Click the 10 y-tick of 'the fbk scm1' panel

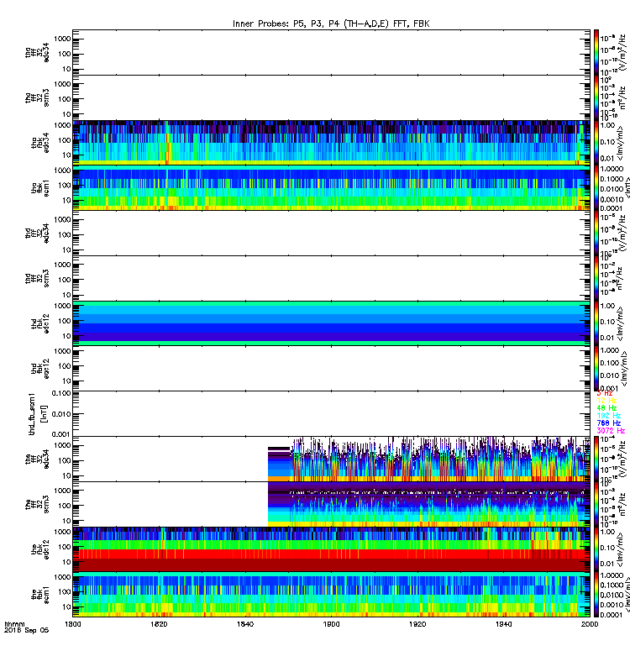pos(66,606)
